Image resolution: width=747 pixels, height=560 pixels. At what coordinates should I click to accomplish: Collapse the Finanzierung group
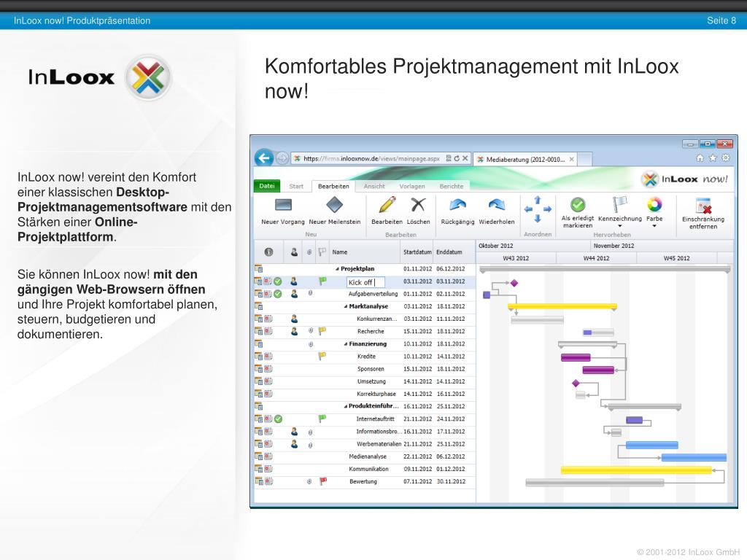click(346, 344)
